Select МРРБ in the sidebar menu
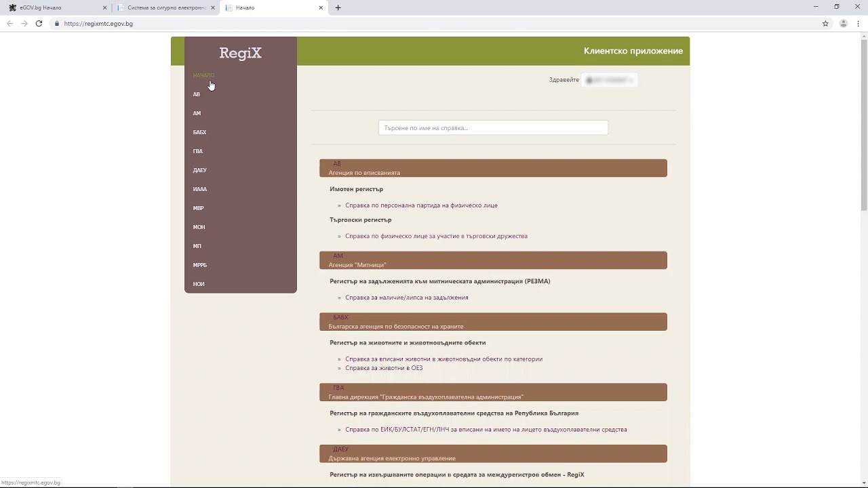 [x=199, y=265]
